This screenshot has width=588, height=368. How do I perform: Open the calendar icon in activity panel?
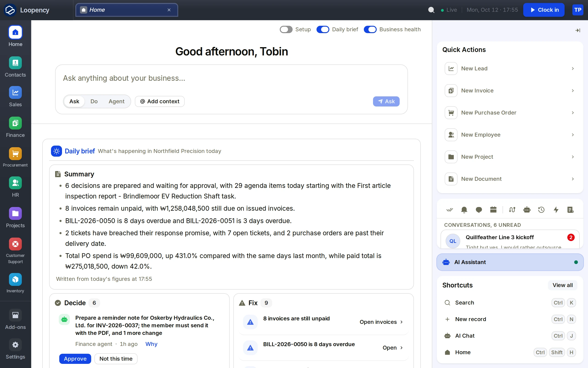(493, 210)
